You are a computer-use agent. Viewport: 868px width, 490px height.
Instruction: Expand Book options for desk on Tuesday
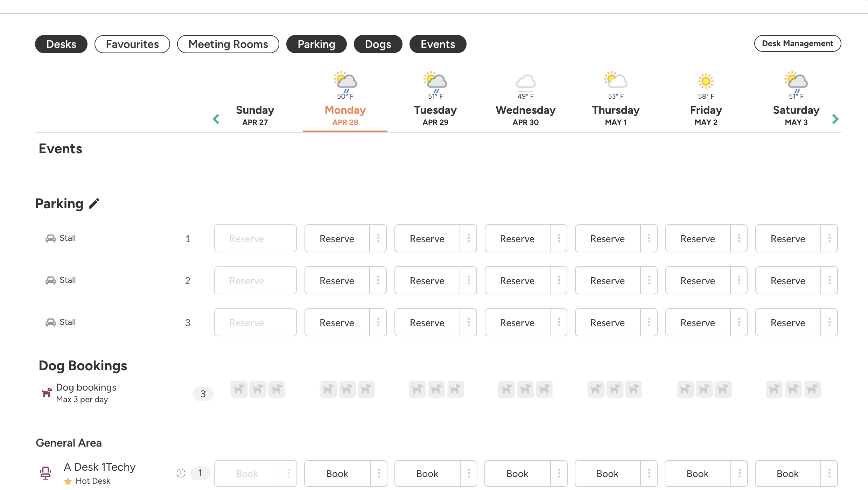(x=469, y=474)
